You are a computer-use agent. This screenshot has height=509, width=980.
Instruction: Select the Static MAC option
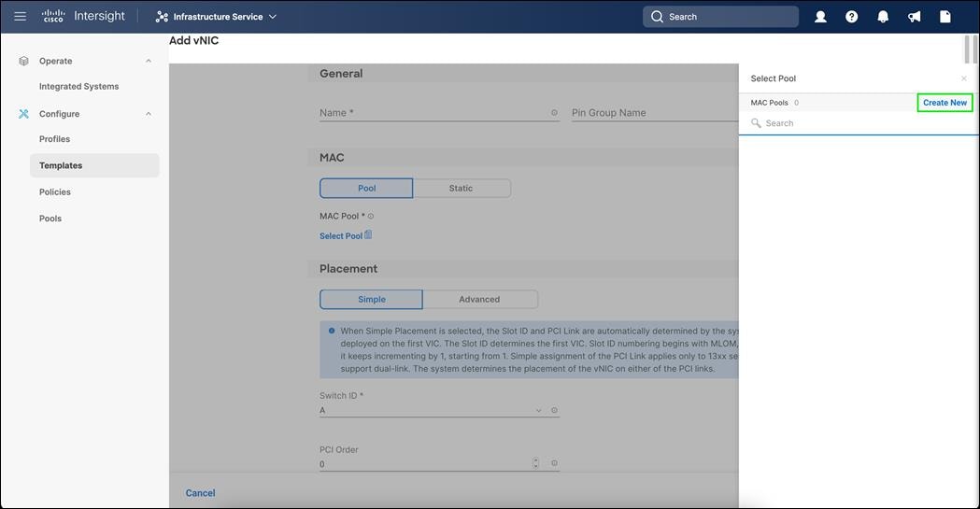[x=462, y=188]
